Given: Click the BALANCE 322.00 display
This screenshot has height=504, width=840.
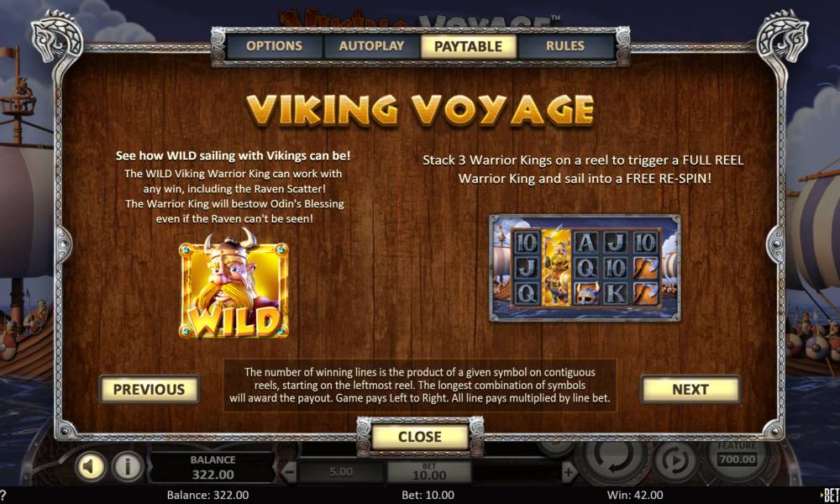Looking at the screenshot, I should (213, 468).
